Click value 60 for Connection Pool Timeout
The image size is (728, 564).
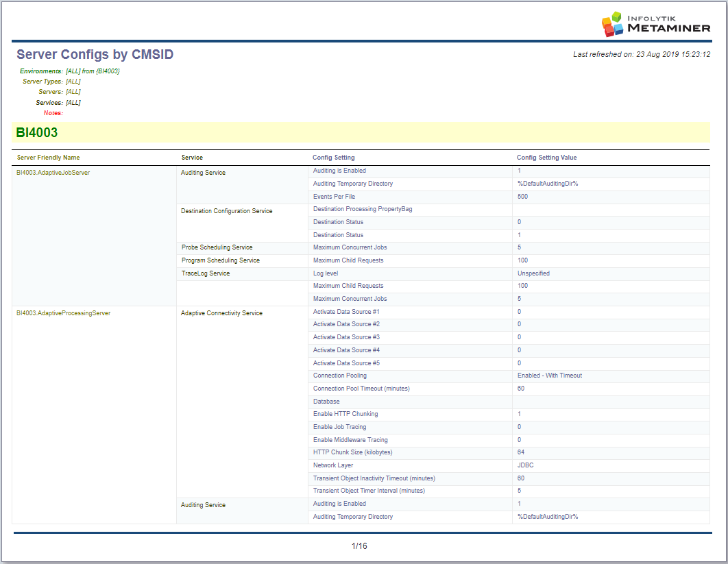(521, 389)
